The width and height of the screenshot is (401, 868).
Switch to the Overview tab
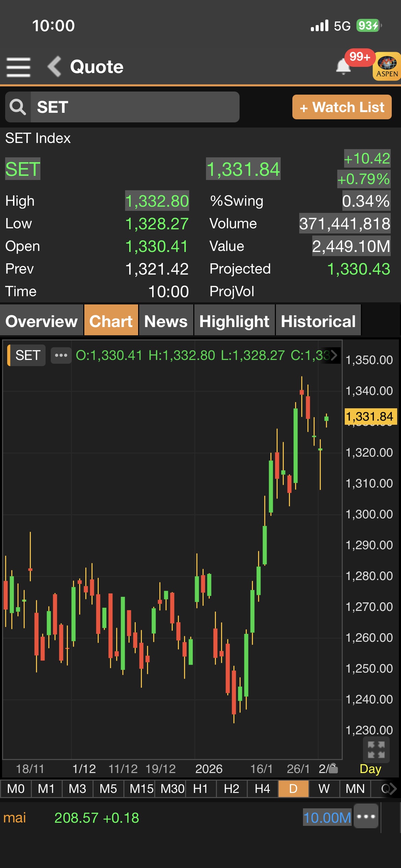41,321
